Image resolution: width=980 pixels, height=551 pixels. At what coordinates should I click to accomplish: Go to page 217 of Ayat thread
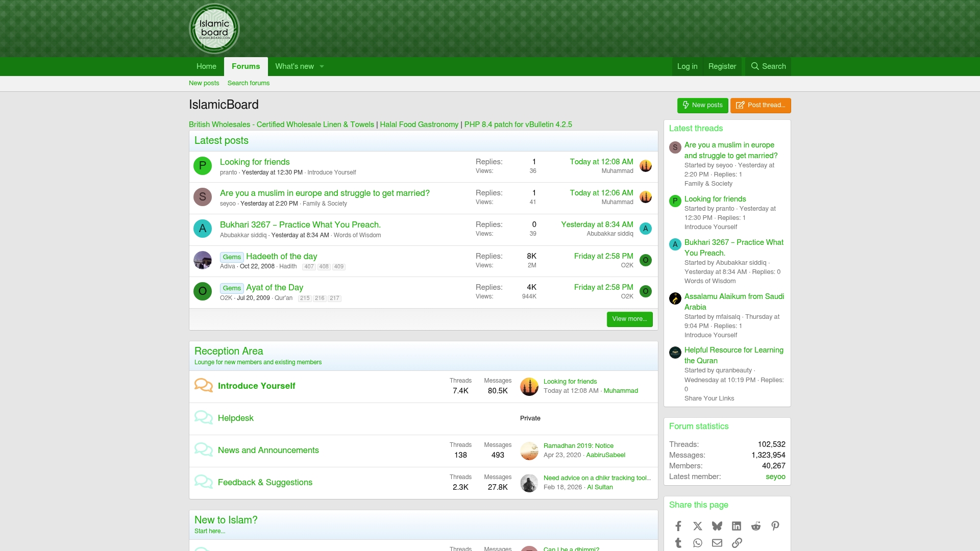tap(334, 298)
